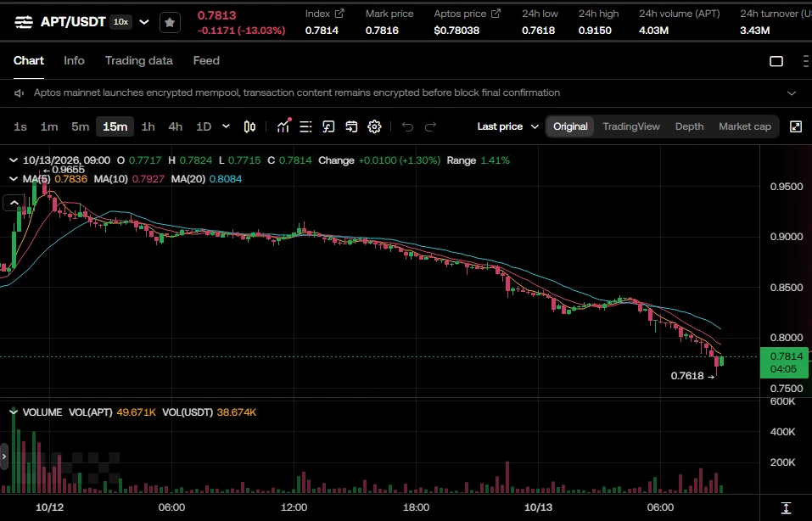Click the collapse-legend caret button on the chart

pos(14,203)
